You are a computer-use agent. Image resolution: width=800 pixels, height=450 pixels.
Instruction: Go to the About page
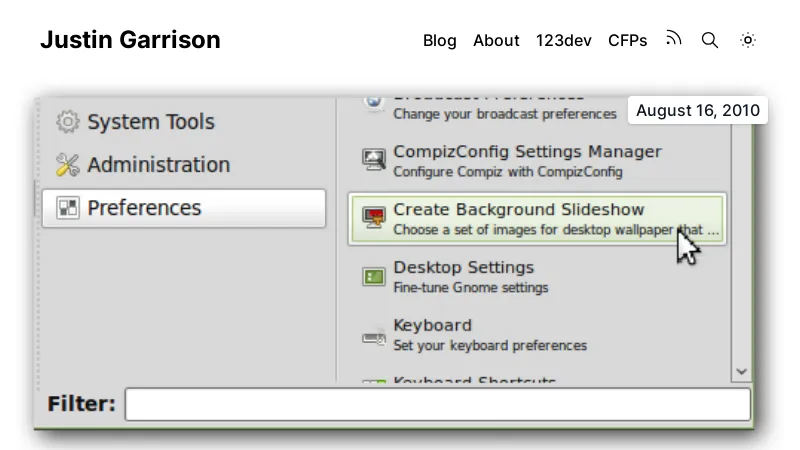coord(496,40)
